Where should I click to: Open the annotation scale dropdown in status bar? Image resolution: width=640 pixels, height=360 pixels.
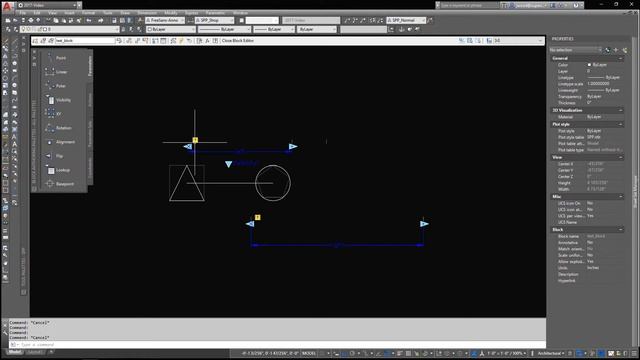tap(507, 353)
